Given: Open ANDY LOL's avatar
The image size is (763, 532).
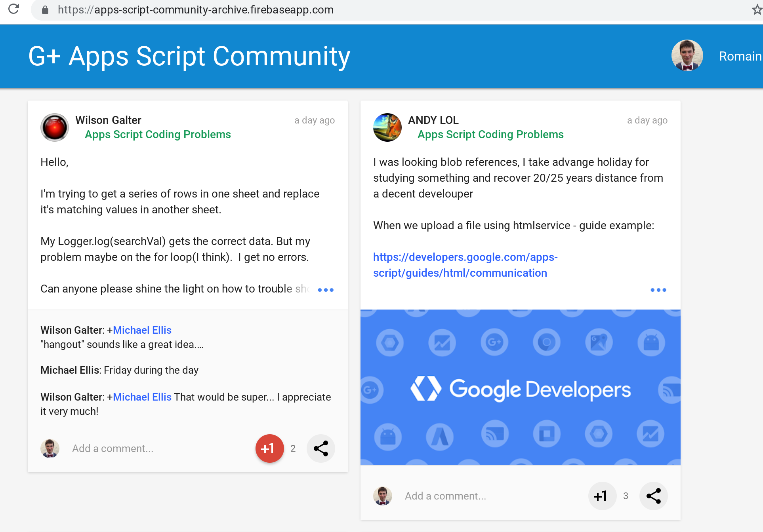Looking at the screenshot, I should 387,127.
